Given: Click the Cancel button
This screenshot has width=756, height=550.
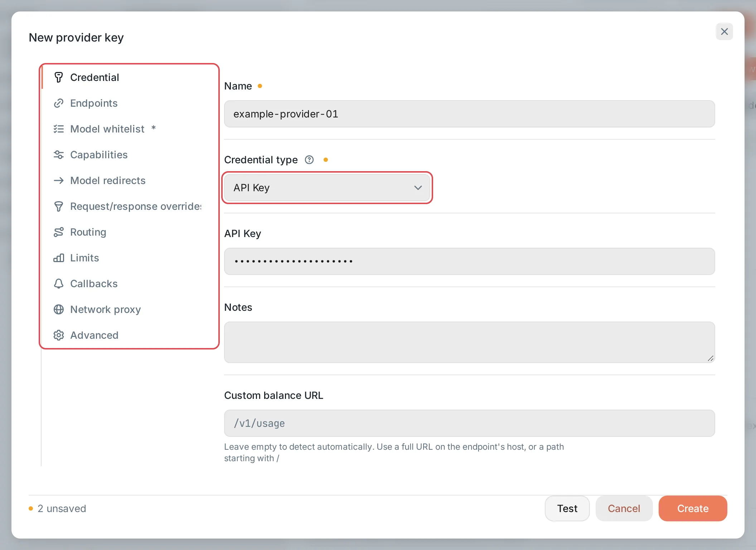Looking at the screenshot, I should coord(624,508).
